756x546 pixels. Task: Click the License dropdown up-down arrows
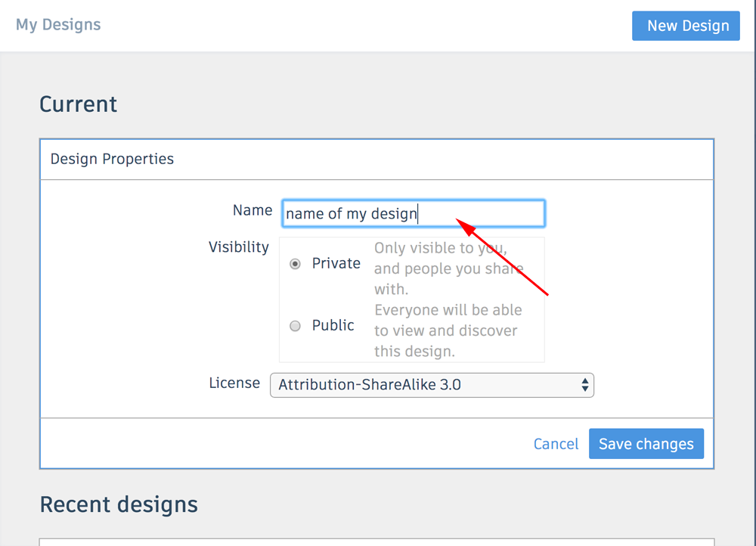(x=585, y=385)
